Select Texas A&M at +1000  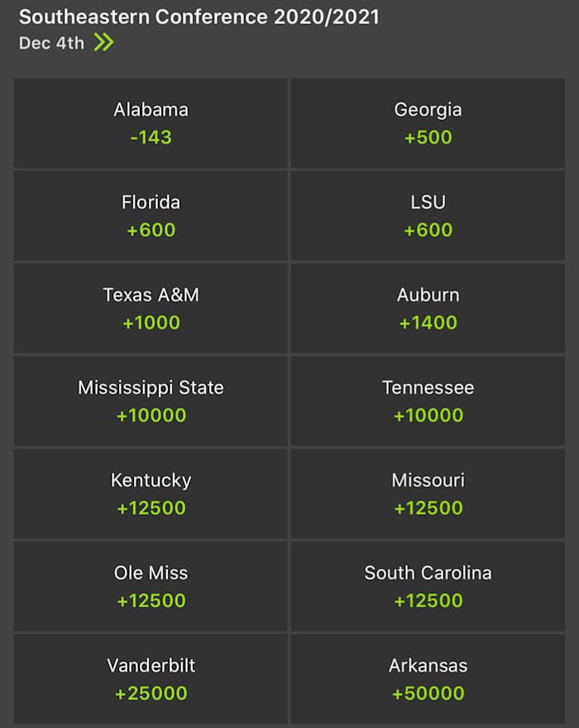click(151, 308)
